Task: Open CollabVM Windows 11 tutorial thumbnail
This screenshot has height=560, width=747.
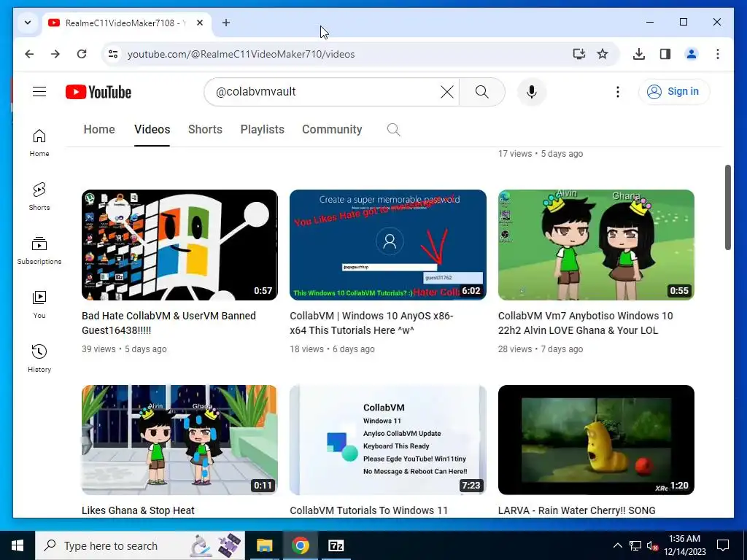Action: 388,440
